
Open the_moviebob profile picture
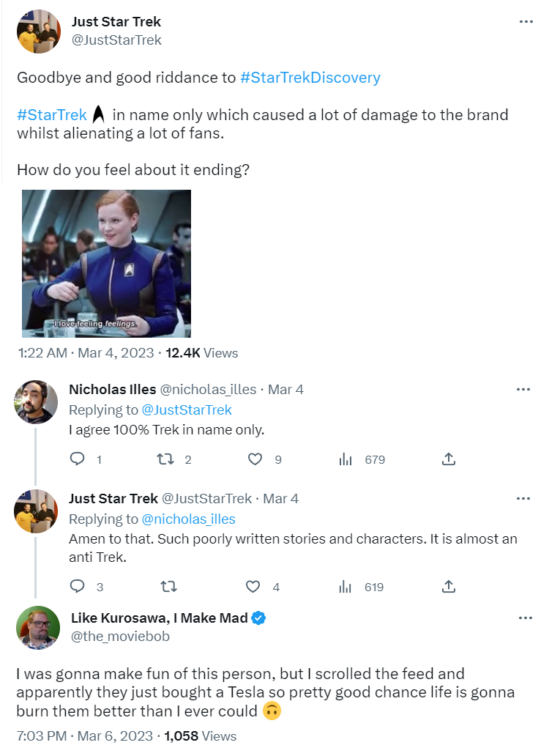38,627
